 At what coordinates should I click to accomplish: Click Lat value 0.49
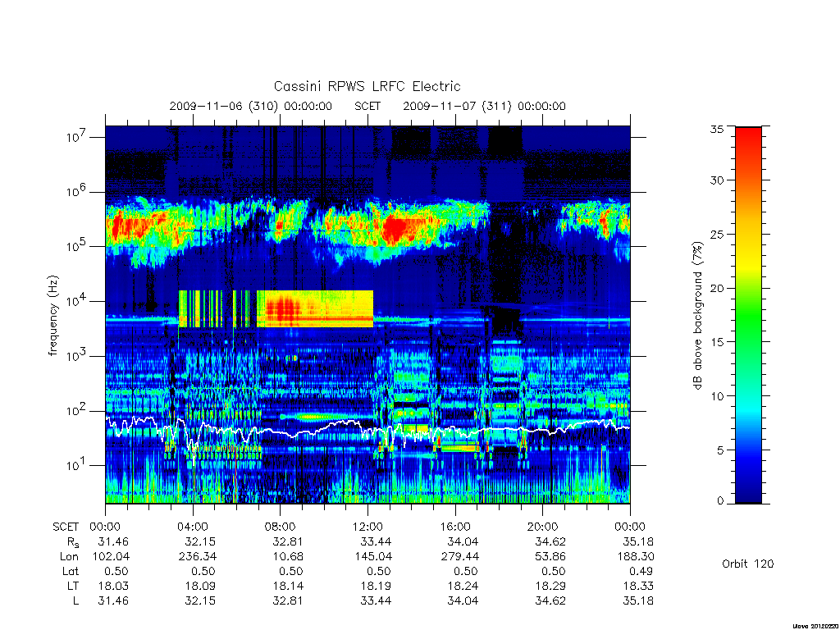(641, 571)
